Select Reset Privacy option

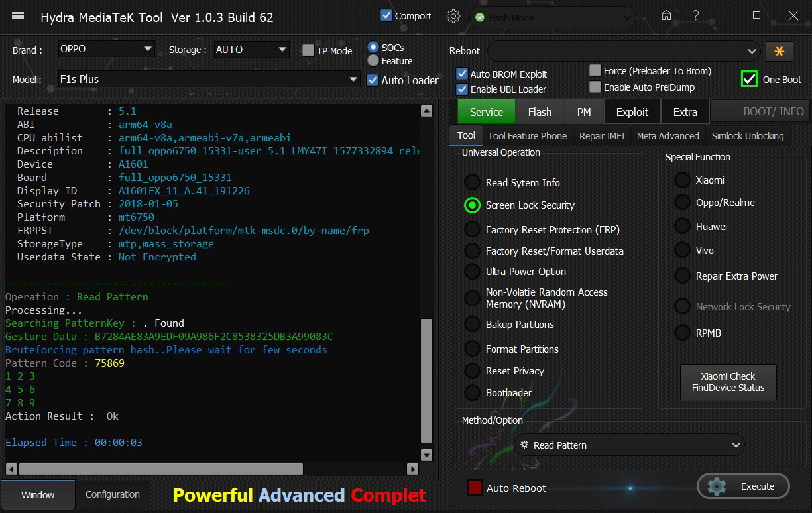click(x=472, y=370)
